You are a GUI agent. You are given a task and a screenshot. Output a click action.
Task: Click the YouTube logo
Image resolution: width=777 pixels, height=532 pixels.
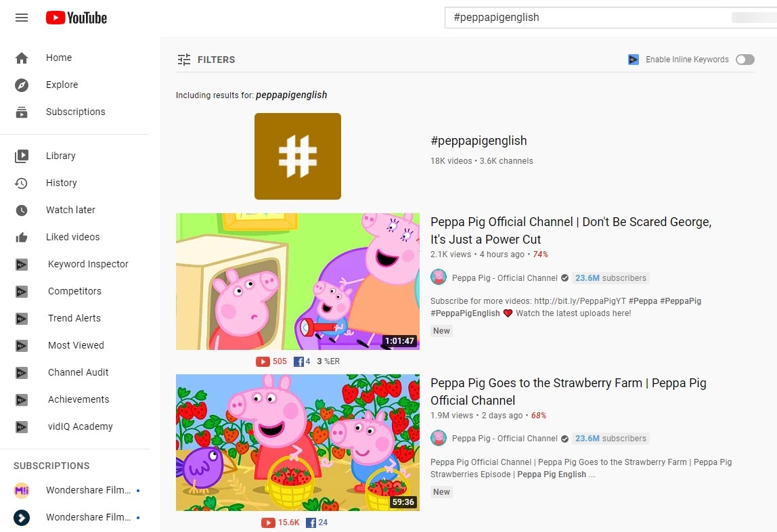(x=76, y=18)
